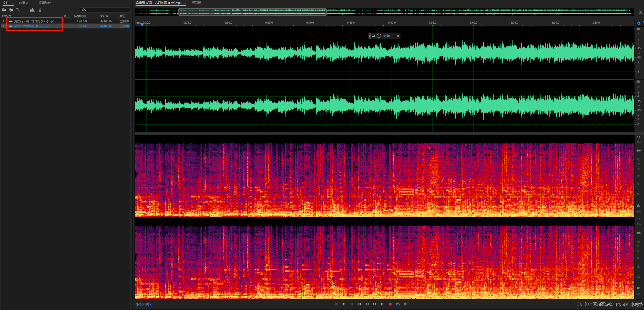The height and width of the screenshot is (310, 644).
Task: Click the fast forward button
Action: [375, 304]
